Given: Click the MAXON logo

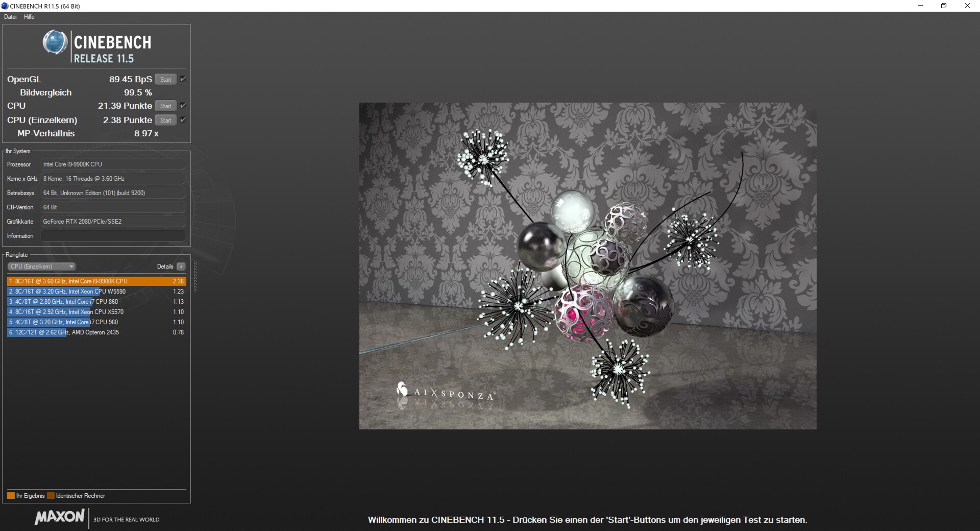Looking at the screenshot, I should 59,517.
